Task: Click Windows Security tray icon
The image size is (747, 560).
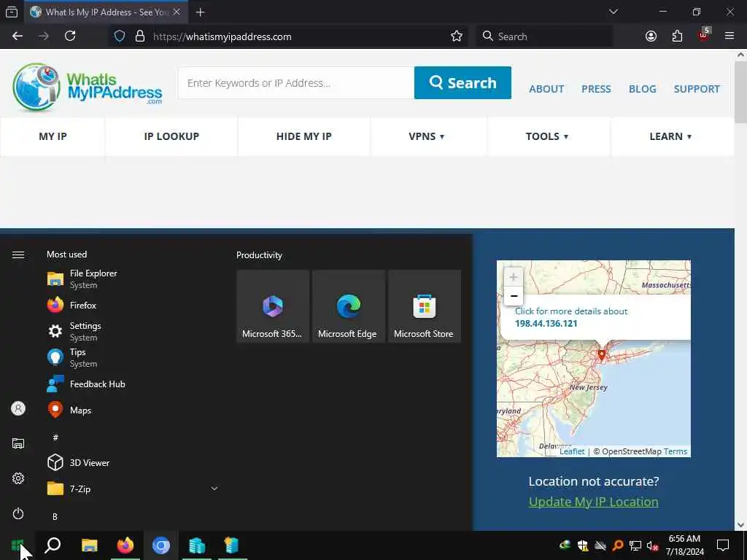Action: 583,545
